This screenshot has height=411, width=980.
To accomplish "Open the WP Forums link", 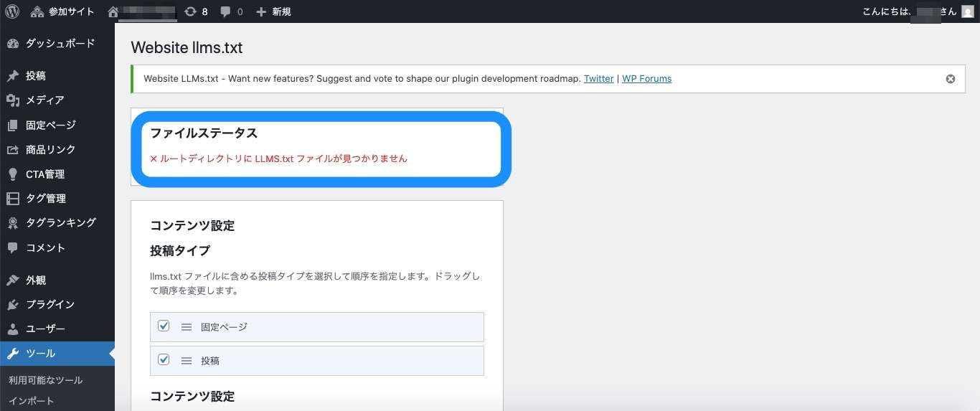I will [647, 79].
